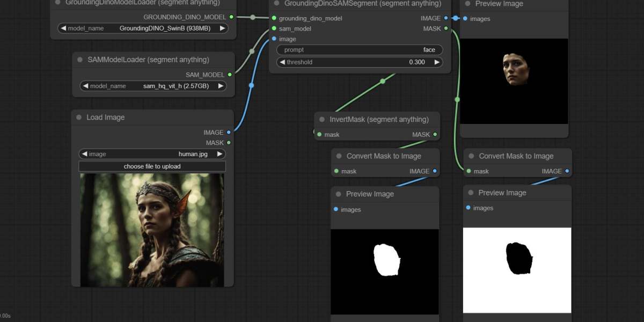Collapse the Load Image node via its dot
Image resolution: width=644 pixels, height=322 pixels.
pos(79,118)
